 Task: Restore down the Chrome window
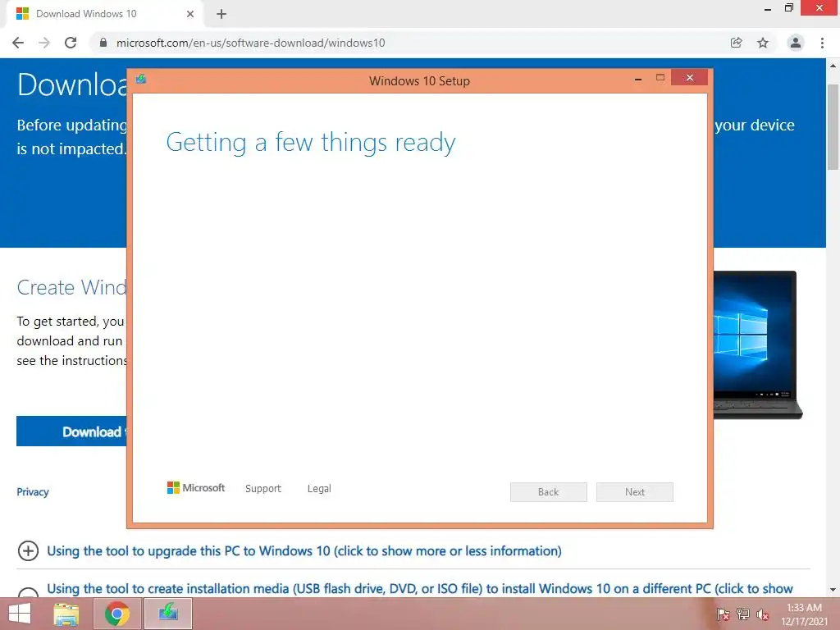[x=788, y=8]
